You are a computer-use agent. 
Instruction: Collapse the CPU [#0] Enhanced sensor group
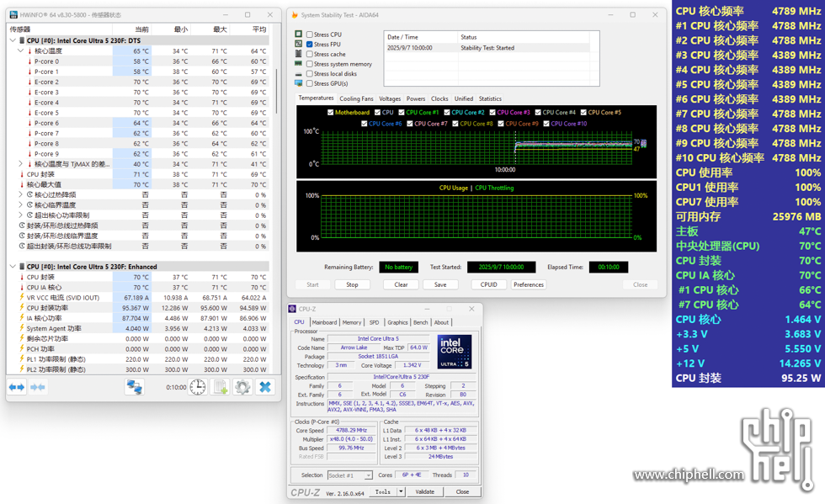13,267
